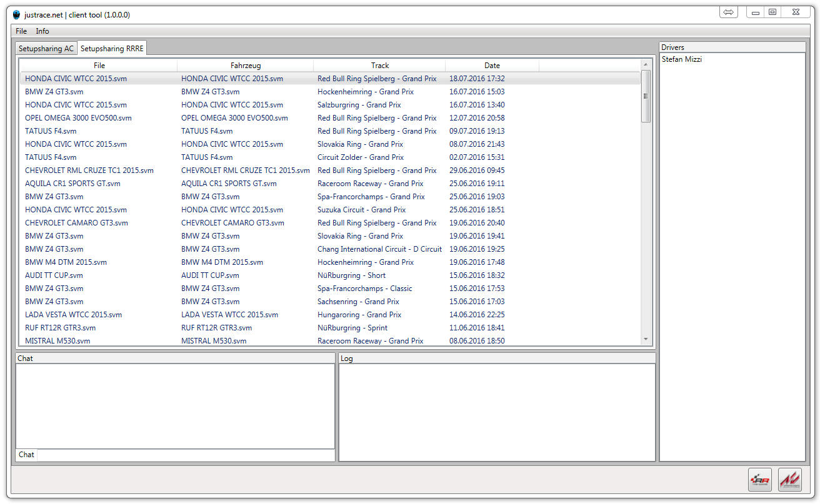Sort by the Fahrzeug column header
Viewport: 820px width, 504px height.
246,65
